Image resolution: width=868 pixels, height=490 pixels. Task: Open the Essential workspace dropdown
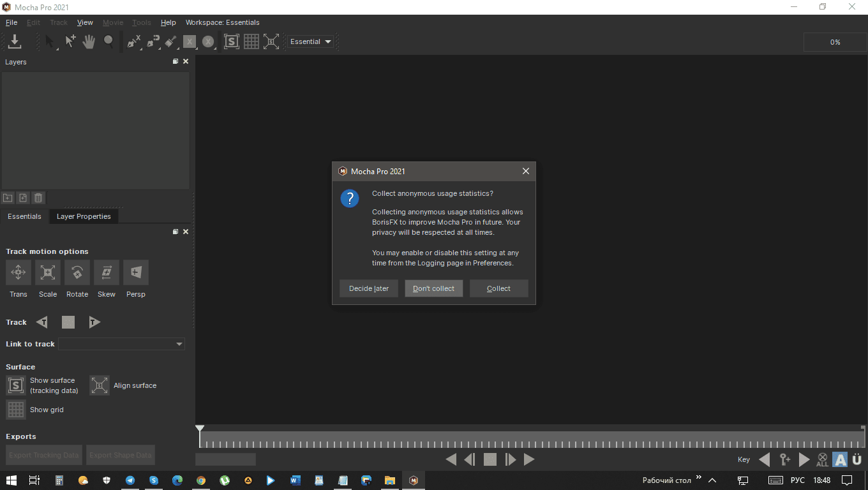[x=311, y=41]
